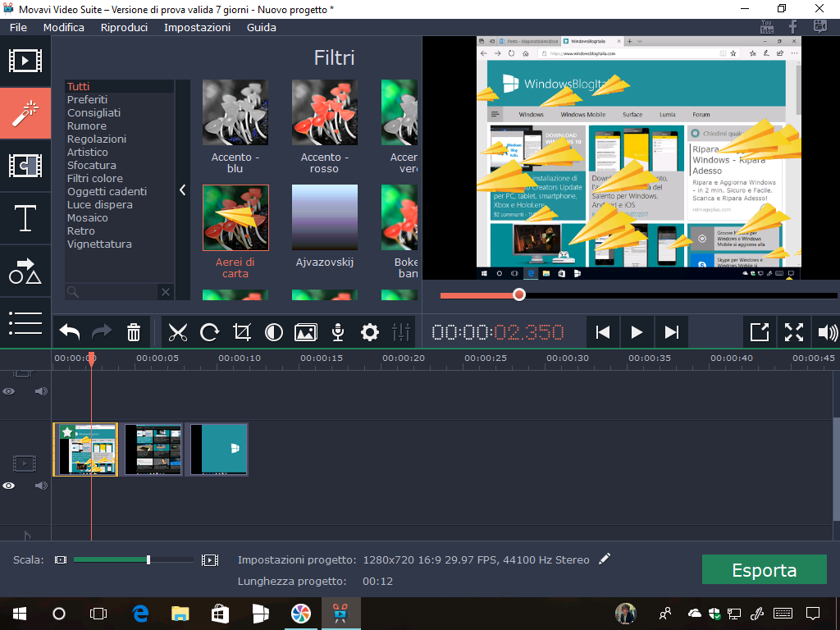The image size is (840, 630).
Task: Split the clip with the scissors tool
Action: [178, 332]
